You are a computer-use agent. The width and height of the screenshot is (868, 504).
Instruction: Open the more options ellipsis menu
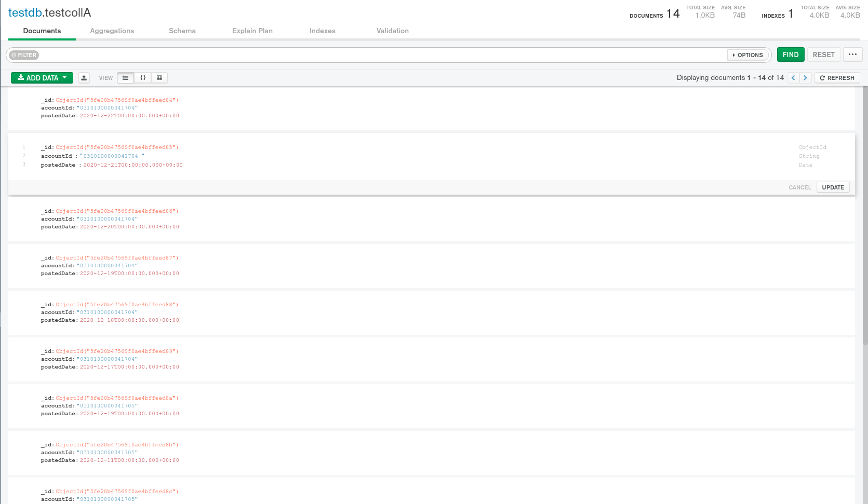853,55
